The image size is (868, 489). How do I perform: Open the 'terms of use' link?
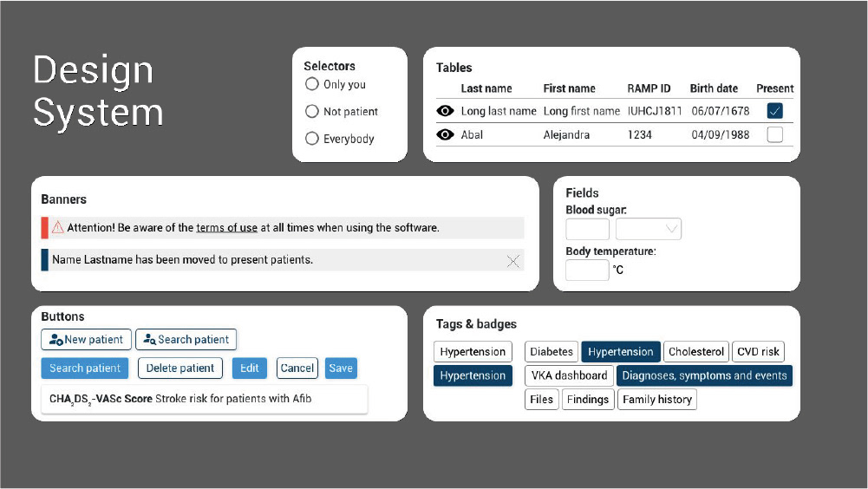point(227,228)
